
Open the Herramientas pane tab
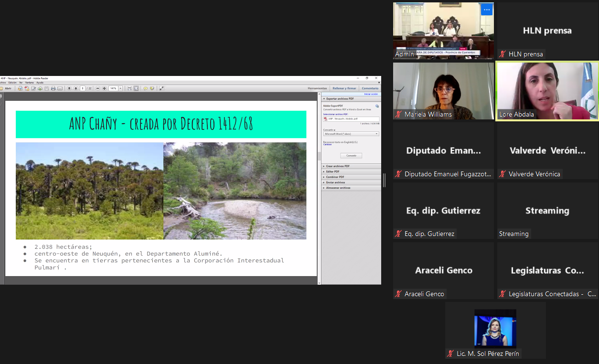[317, 88]
